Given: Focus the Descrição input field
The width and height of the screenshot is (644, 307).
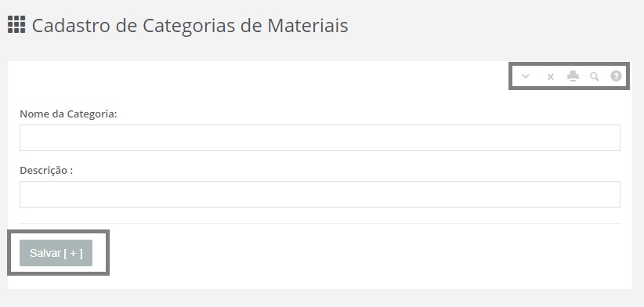Looking at the screenshot, I should [320, 194].
